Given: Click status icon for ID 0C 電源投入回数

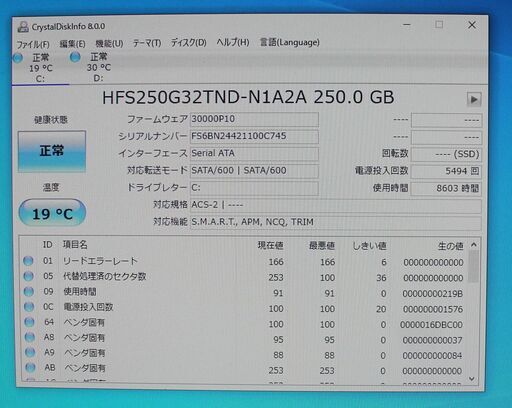Looking at the screenshot, I should [29, 307].
